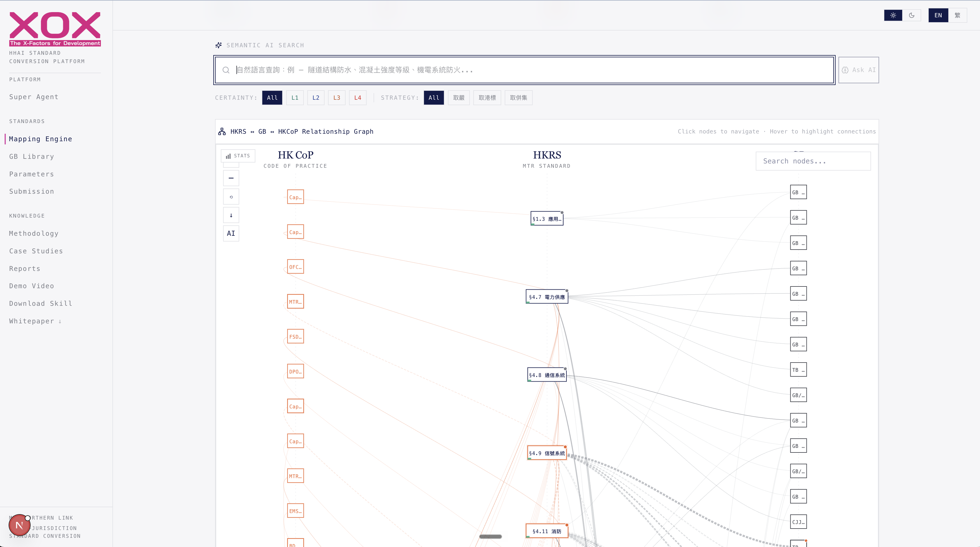Go to Parameters page
This screenshot has width=980, height=547.
coord(32,174)
